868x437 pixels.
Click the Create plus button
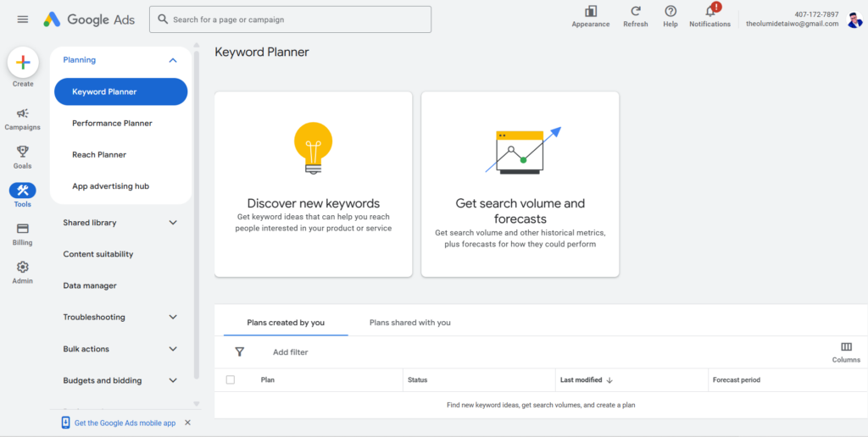[23, 63]
